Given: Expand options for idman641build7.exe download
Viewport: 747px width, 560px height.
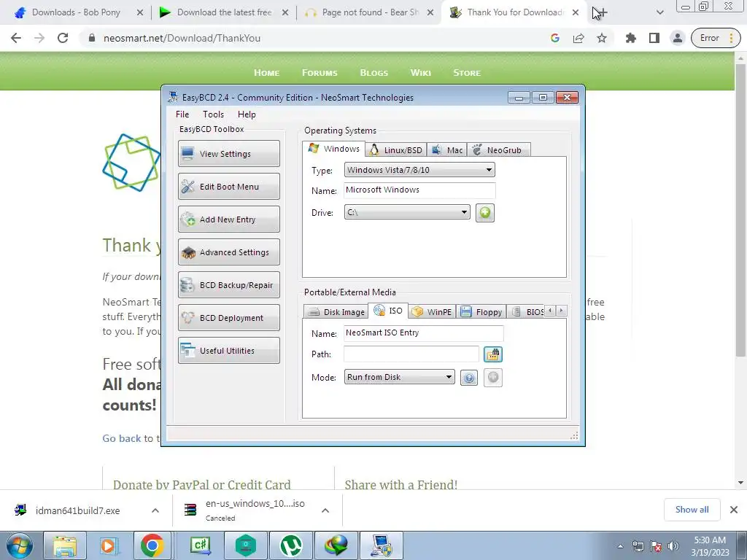Looking at the screenshot, I should 155,510.
